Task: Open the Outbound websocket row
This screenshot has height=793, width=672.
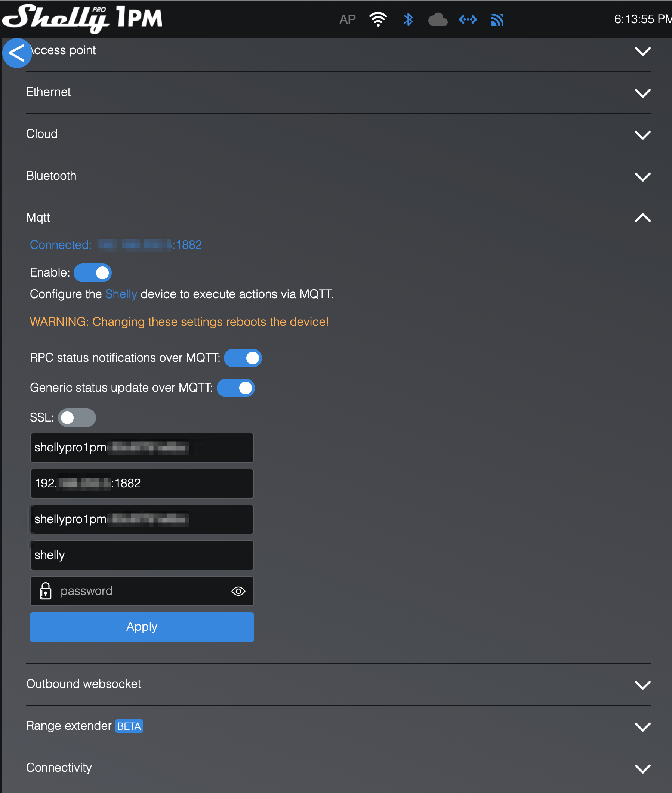Action: (338, 685)
